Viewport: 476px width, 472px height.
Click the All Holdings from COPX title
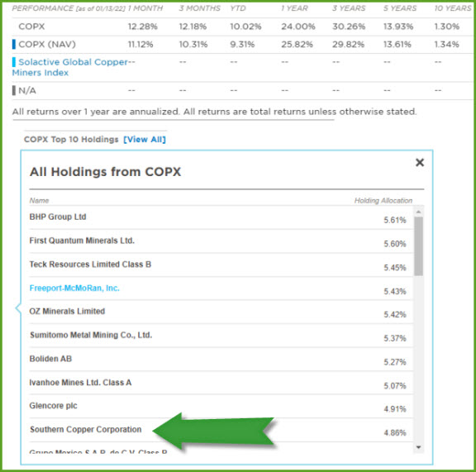105,172
